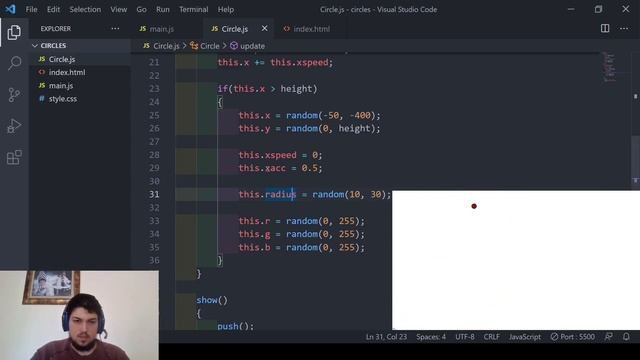Click the VS Code logo icon
The height and width of the screenshot is (360, 640).
click(10, 9)
